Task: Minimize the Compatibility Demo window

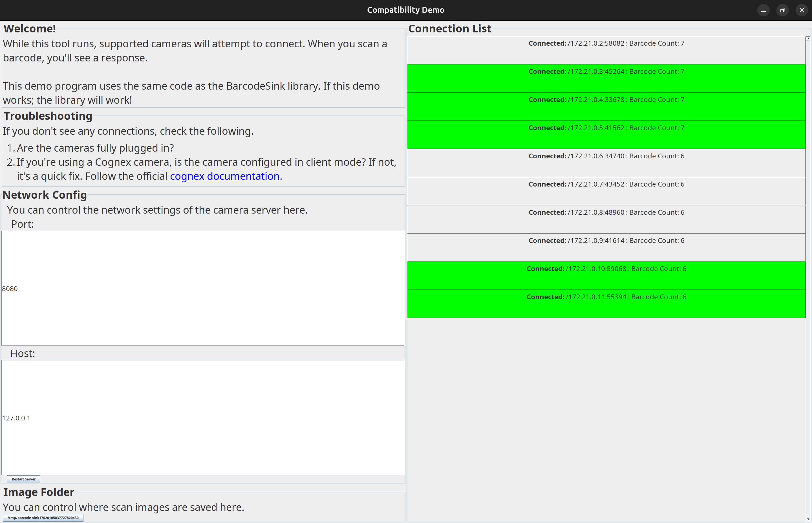Action: click(764, 10)
